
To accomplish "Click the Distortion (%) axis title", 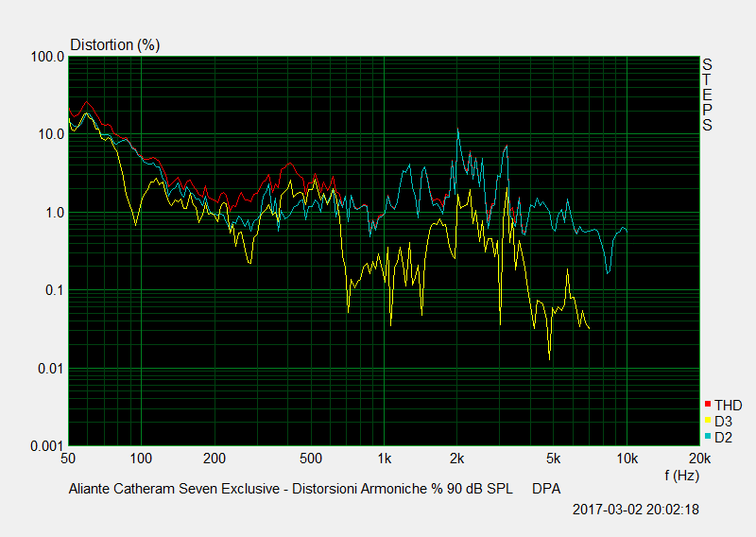I will point(114,44).
